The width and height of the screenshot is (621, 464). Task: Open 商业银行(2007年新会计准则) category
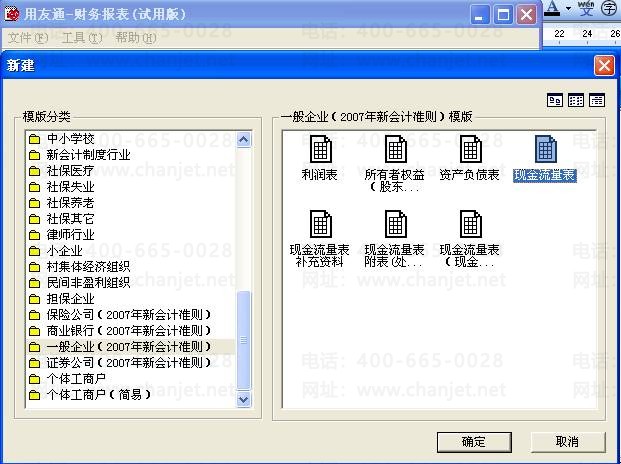[x=120, y=331]
